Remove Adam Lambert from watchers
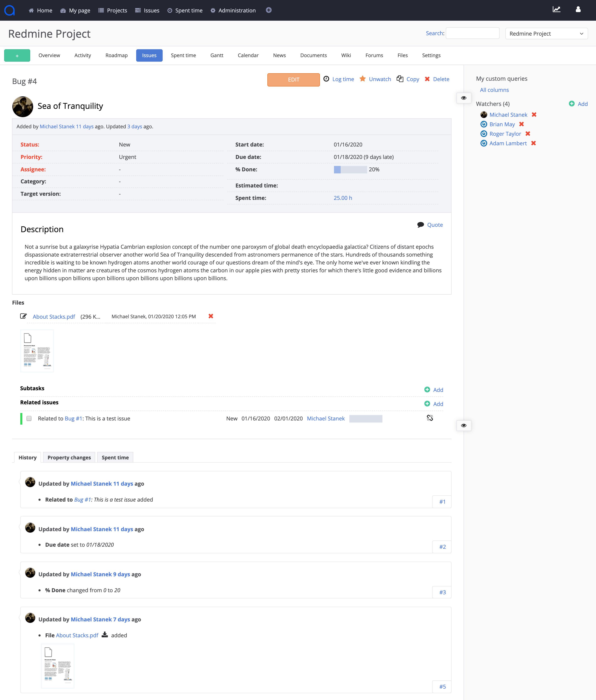596x700 pixels. click(x=534, y=143)
